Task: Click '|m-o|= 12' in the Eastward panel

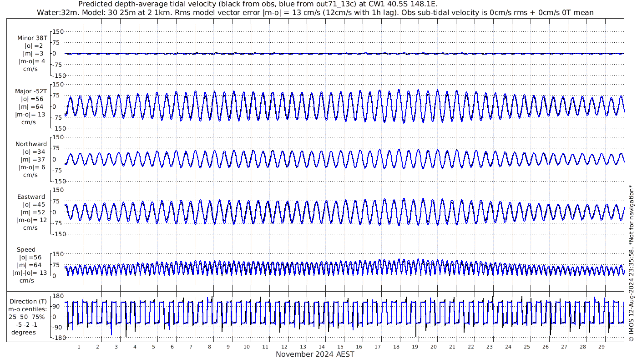Action: pos(31,220)
